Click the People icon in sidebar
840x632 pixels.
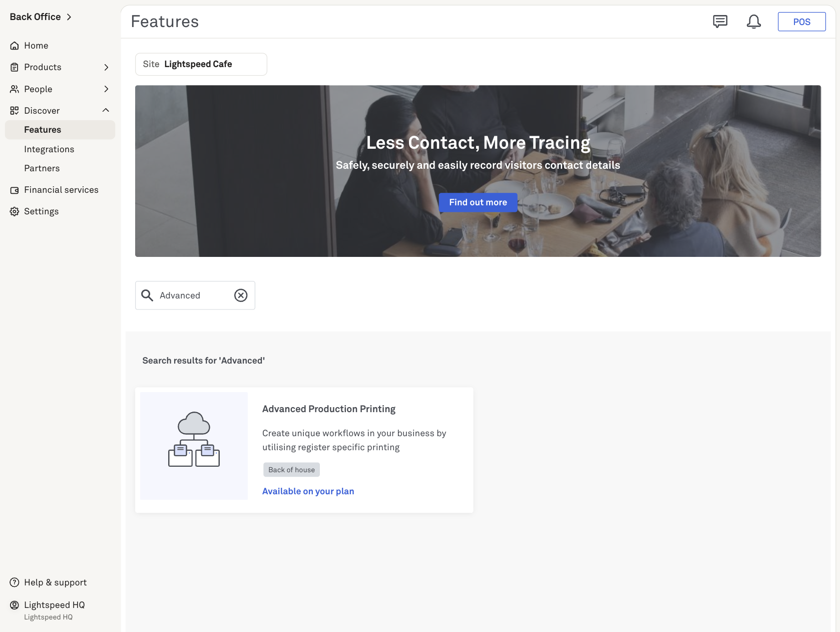(x=15, y=89)
